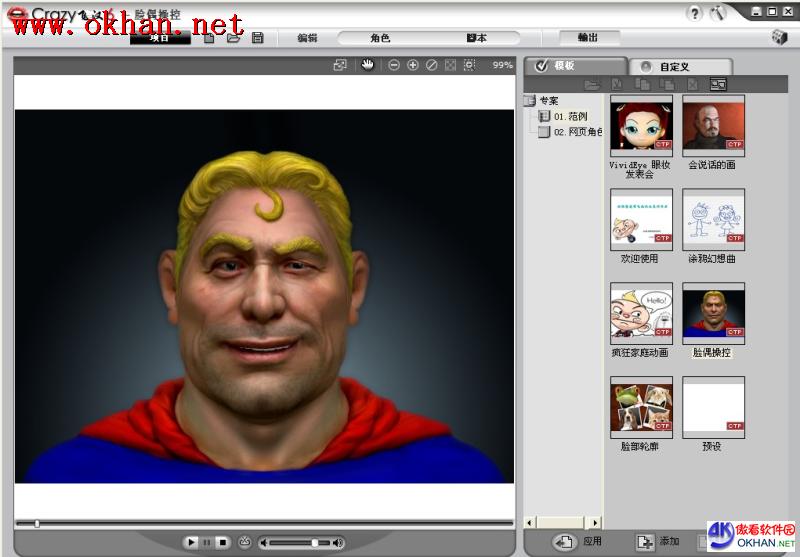The width and height of the screenshot is (800, 557).
Task: Click the dice icon at the top right
Action: [x=779, y=37]
